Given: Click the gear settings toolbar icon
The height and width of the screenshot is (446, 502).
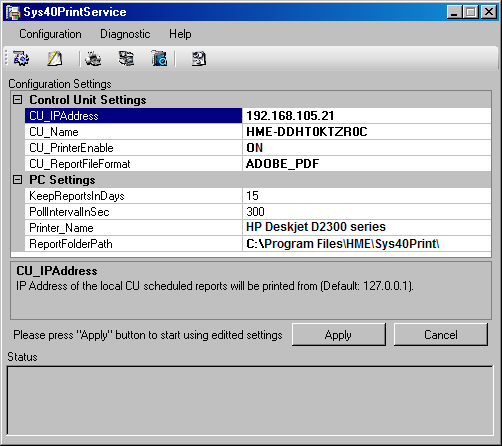Looking at the screenshot, I should point(21,59).
